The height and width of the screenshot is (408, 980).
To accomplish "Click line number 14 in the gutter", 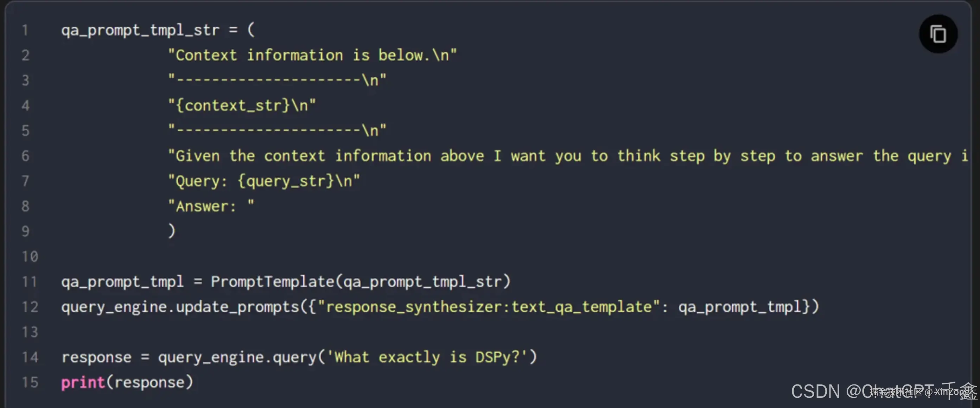I will (x=30, y=357).
